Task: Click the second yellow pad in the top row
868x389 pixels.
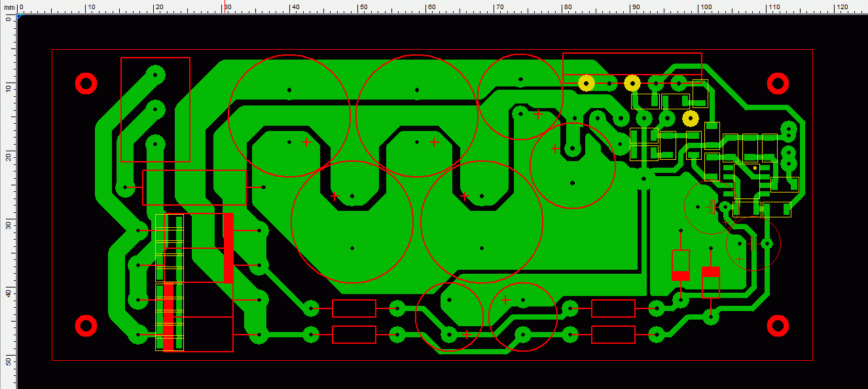Action: (632, 83)
